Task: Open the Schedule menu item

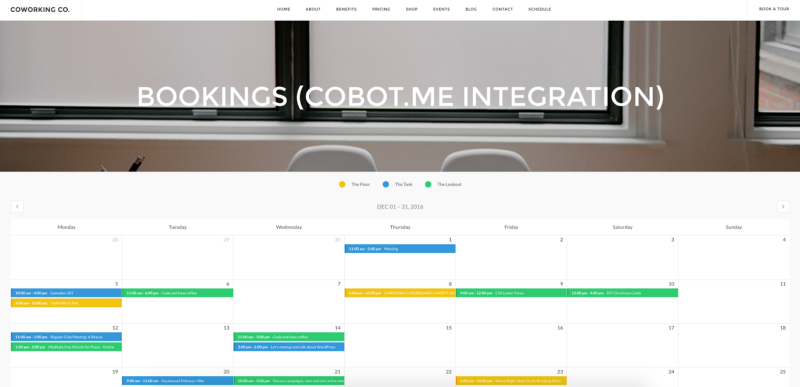Action: pyautogui.click(x=539, y=9)
